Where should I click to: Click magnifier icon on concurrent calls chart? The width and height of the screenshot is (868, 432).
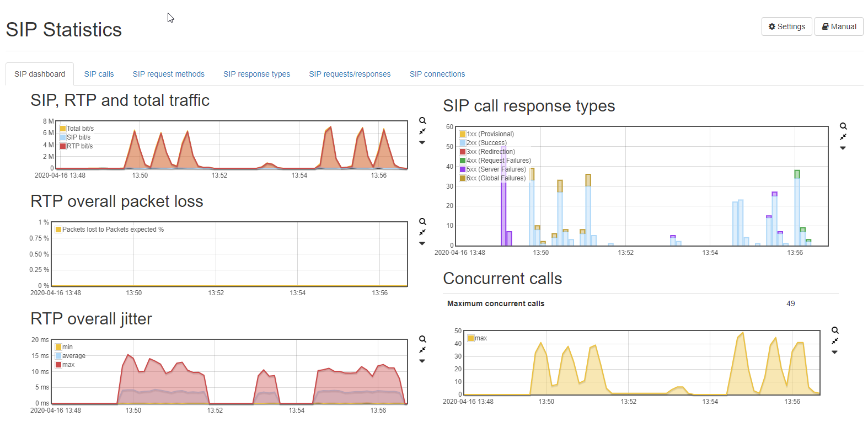point(835,330)
